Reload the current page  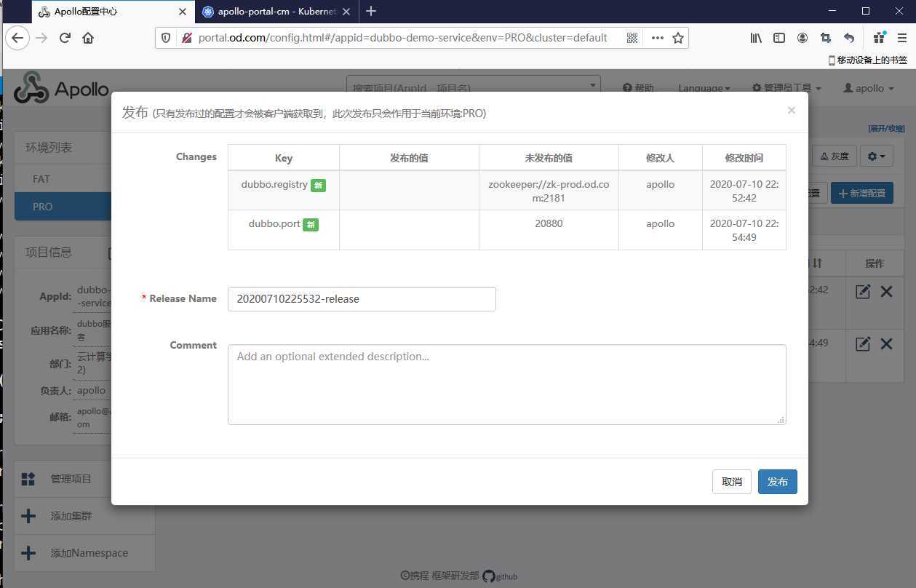click(65, 38)
